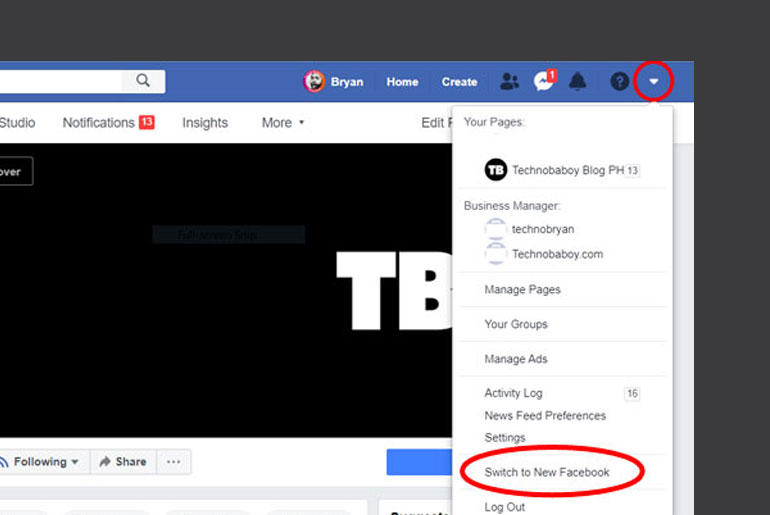Open Manage Ads
Viewport: 770px width, 515px height.
[516, 359]
